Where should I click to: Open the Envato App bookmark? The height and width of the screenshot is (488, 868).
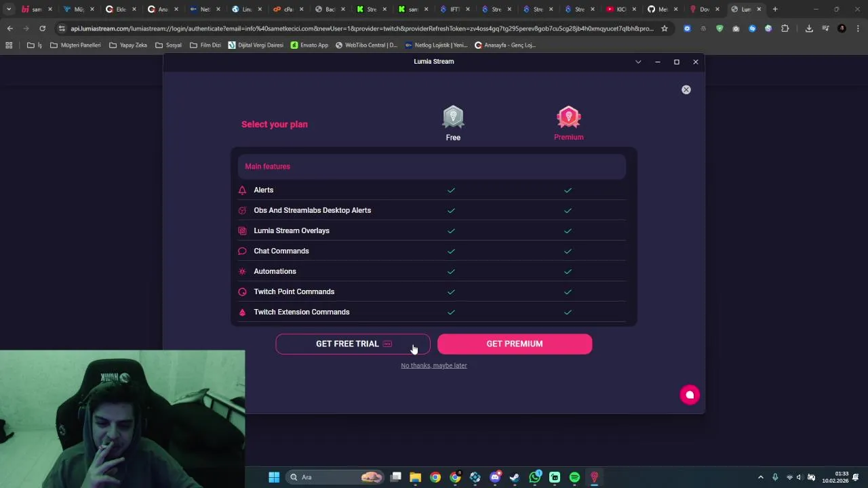click(309, 45)
